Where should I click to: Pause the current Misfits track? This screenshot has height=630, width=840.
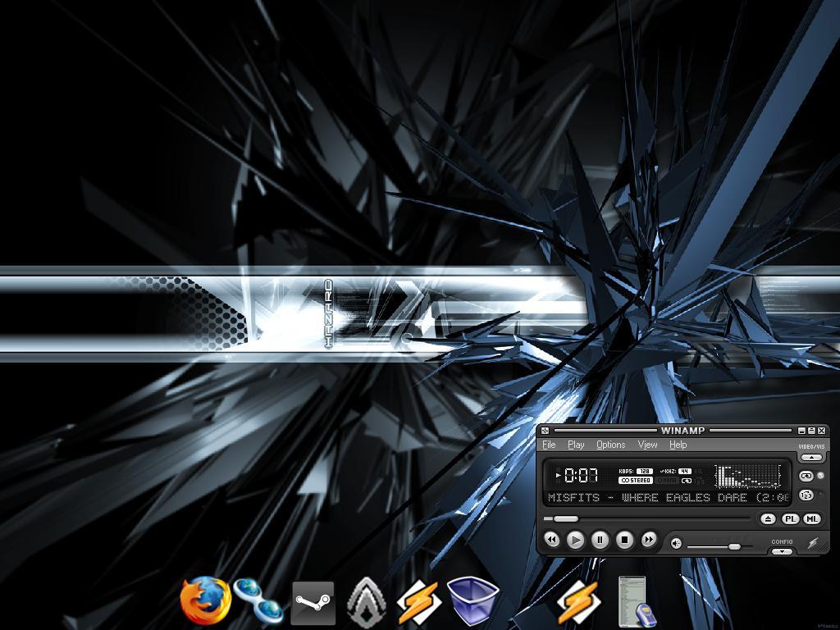pos(600,540)
